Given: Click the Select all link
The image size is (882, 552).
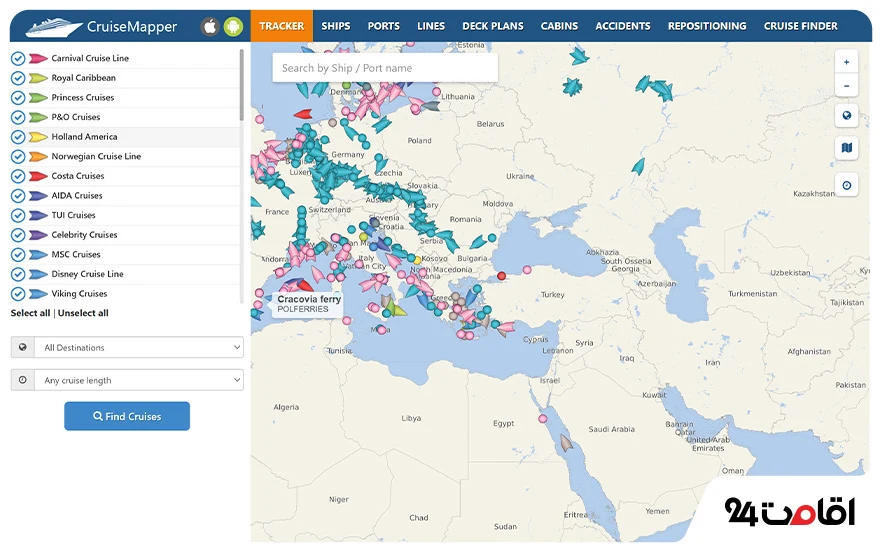Looking at the screenshot, I should 30,313.
